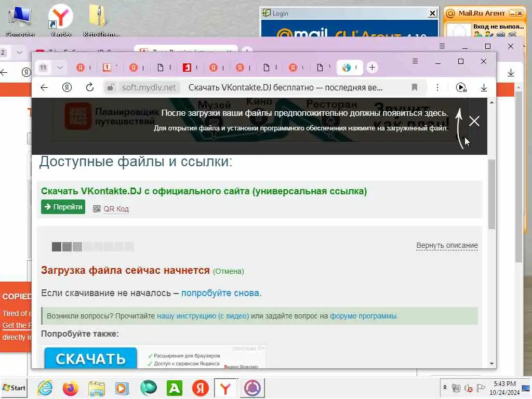
Task: Click the попробуйте снова link
Action: [x=220, y=293]
